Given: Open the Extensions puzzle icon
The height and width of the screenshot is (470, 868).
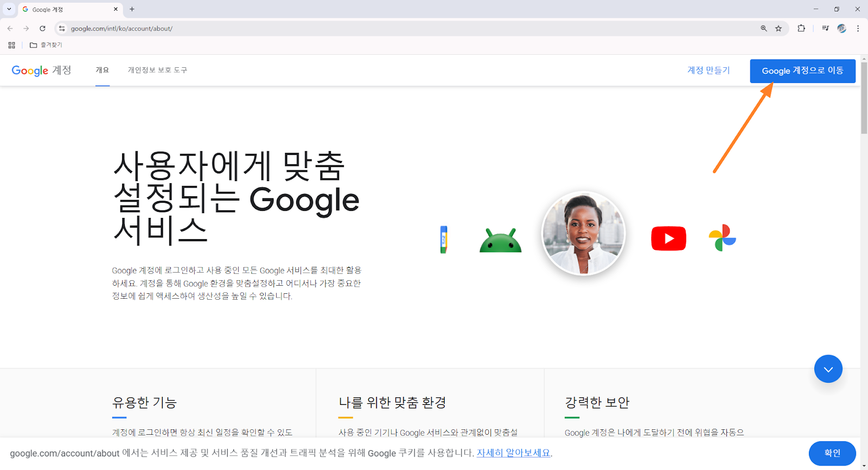Looking at the screenshot, I should 801,28.
